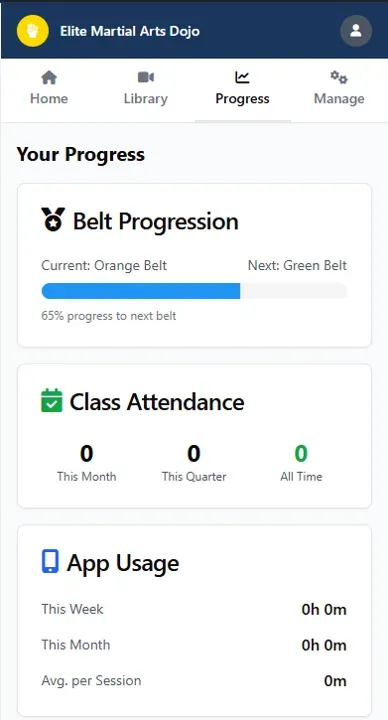Click the blue phone App Usage icon
Screen dimensions: 388x720
pos(51,562)
